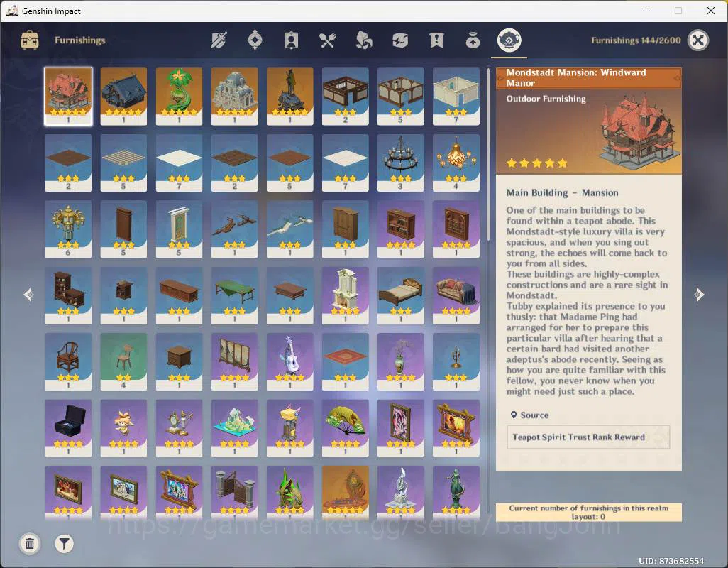Select the flower vase furnishing

click(400, 361)
